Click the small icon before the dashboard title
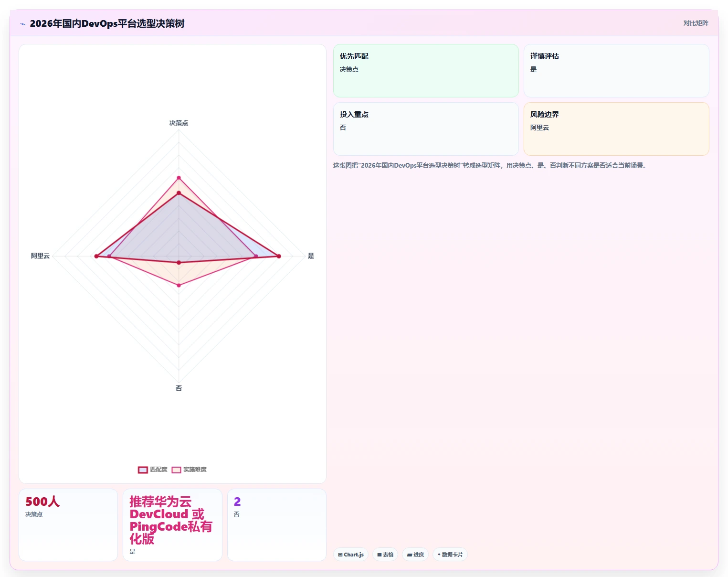Viewport: 728px width, 577px height. 22,24
